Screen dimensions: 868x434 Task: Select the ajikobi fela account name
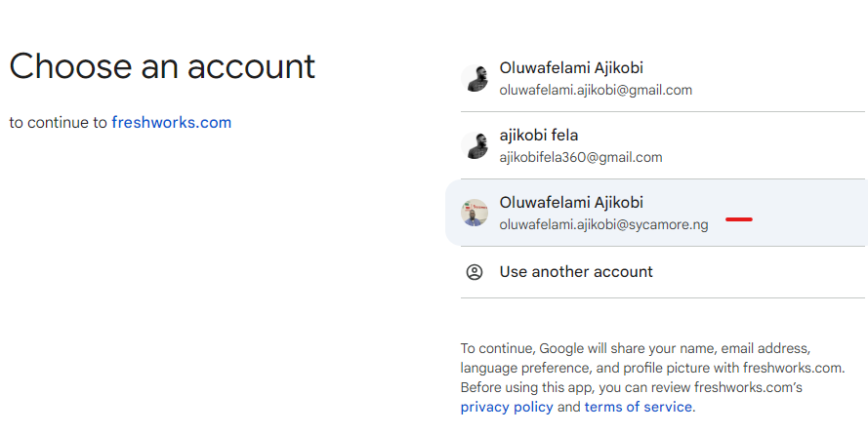(539, 136)
